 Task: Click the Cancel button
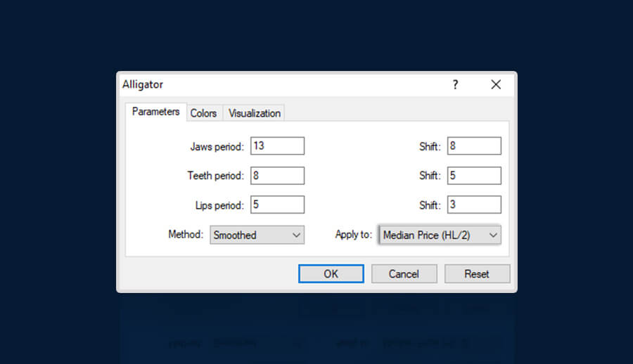click(x=404, y=274)
